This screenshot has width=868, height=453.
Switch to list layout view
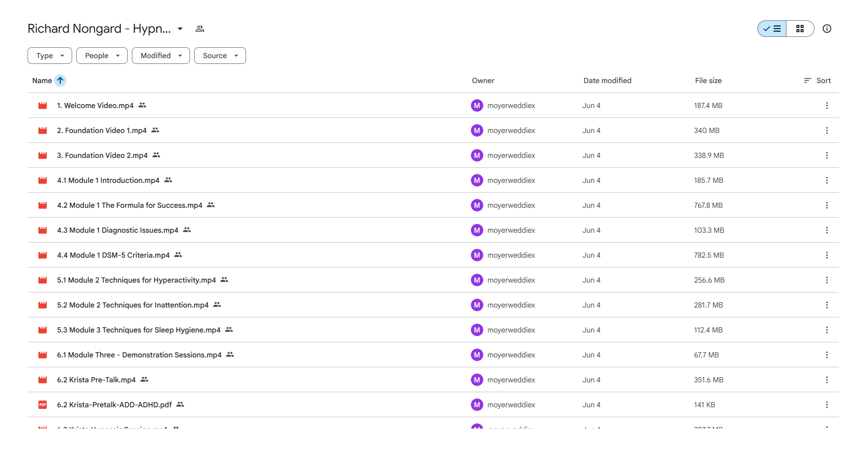pos(772,29)
